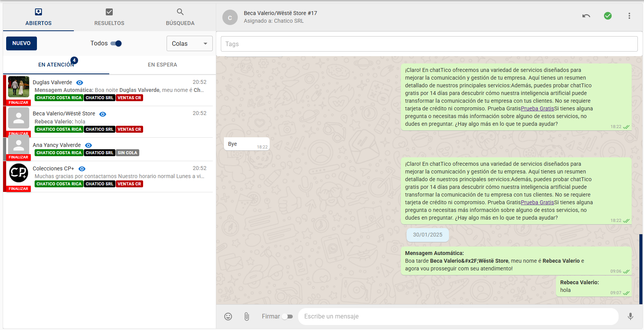Viewport: 644px width, 330px height.
Task: Open the Colecciones CP+ logo avatar
Action: point(18,173)
